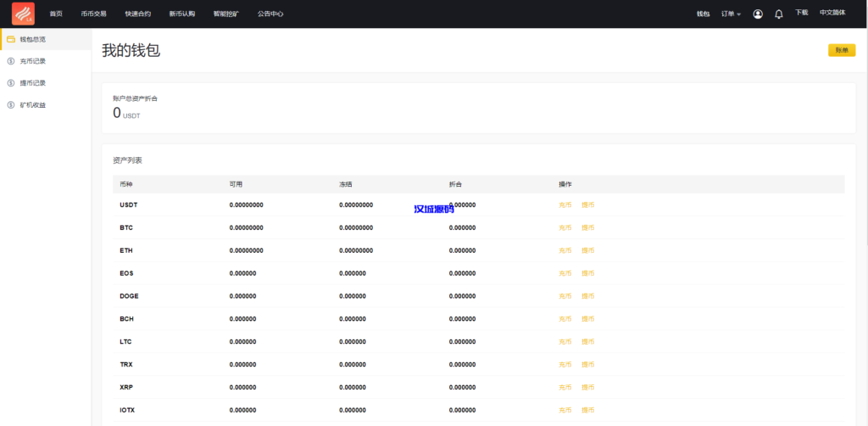Screen dimensions: 868x426
Task: Click the coin icon beside 提币记录
Action: coord(10,83)
